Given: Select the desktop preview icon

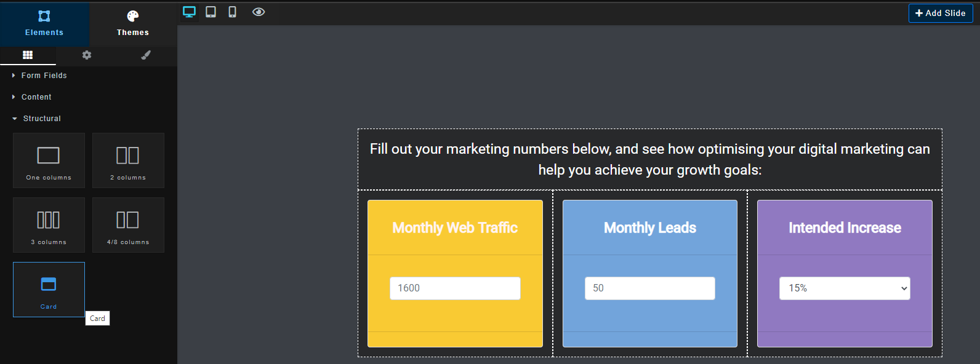Looking at the screenshot, I should (190, 12).
